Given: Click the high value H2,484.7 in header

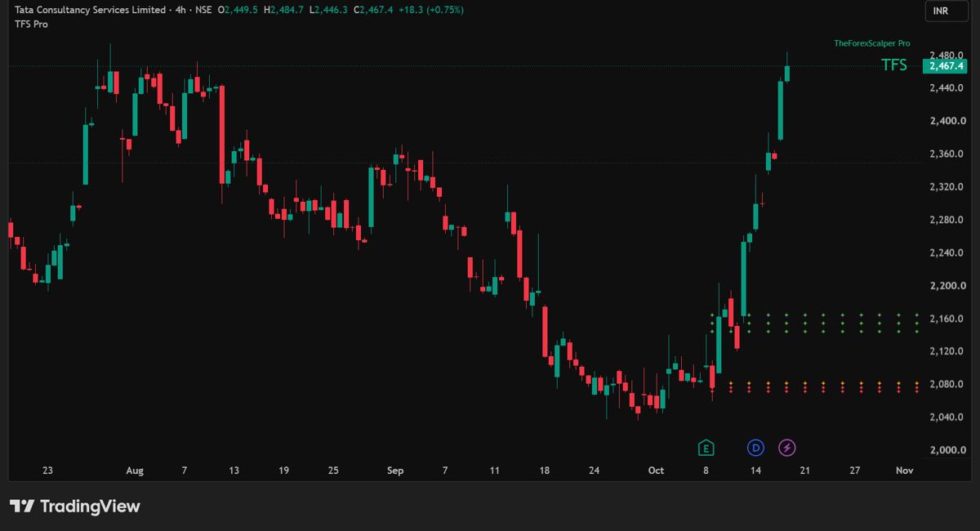Looking at the screenshot, I should click(283, 10).
